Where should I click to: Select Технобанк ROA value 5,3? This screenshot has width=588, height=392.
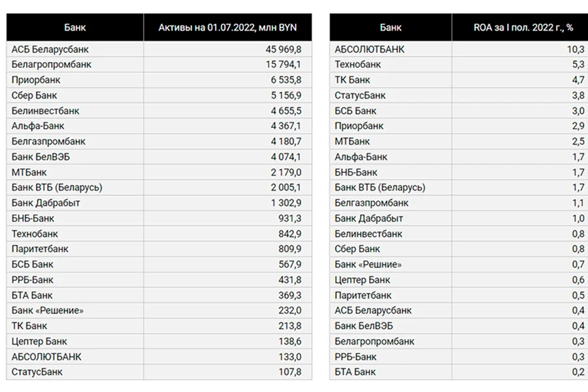[578, 65]
